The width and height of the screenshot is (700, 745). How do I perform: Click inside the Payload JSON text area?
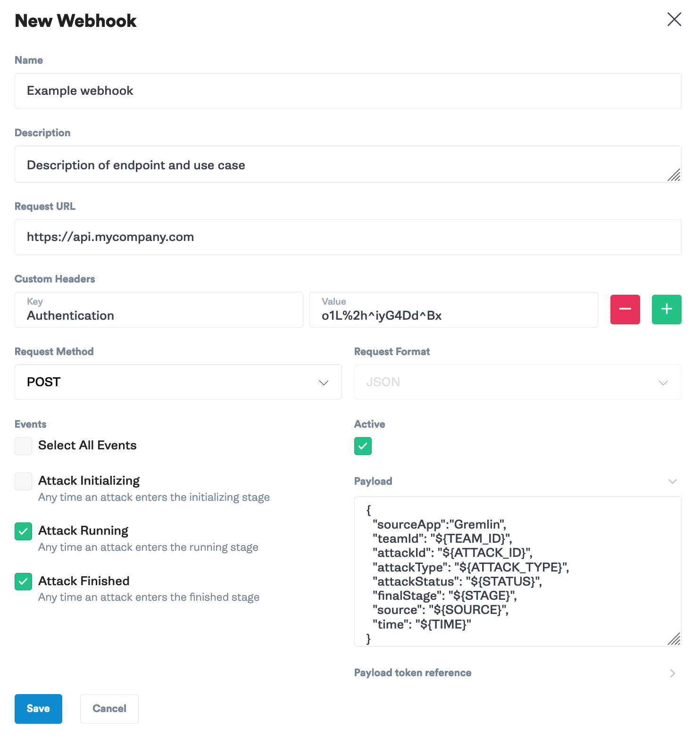click(517, 571)
